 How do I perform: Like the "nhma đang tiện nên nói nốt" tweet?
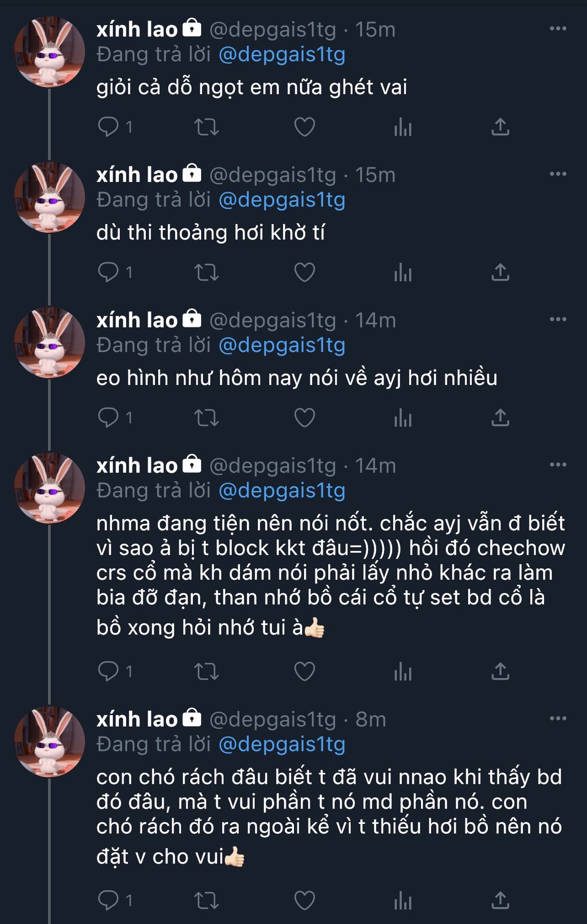point(305,671)
